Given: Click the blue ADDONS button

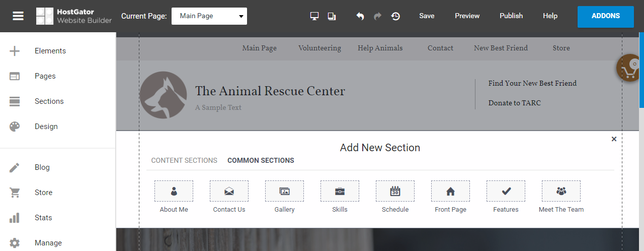Looking at the screenshot, I should point(605,16).
